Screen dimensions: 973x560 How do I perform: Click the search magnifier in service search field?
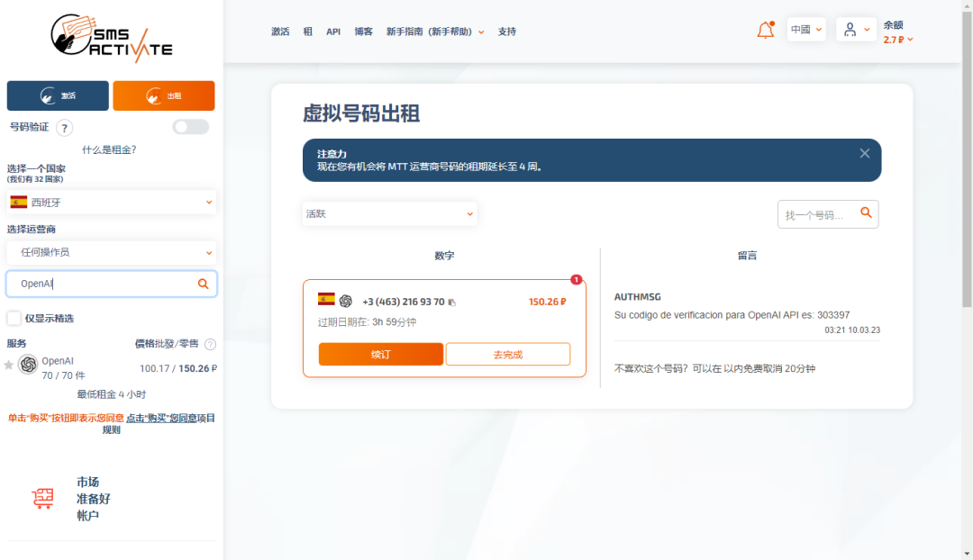click(204, 284)
